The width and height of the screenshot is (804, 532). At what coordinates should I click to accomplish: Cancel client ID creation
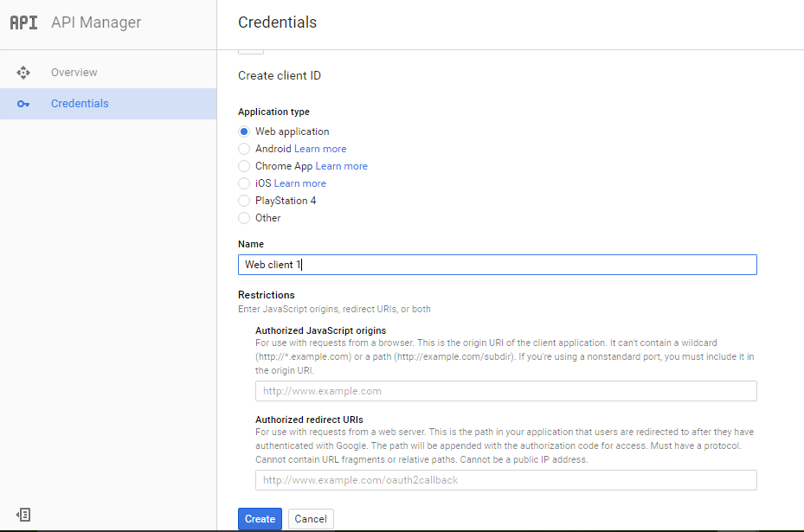click(311, 519)
